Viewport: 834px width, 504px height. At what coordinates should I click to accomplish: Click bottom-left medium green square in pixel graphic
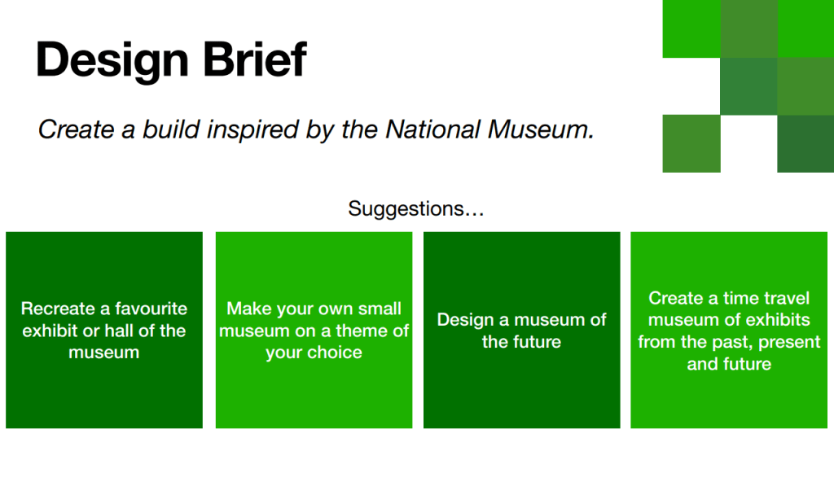(691, 144)
